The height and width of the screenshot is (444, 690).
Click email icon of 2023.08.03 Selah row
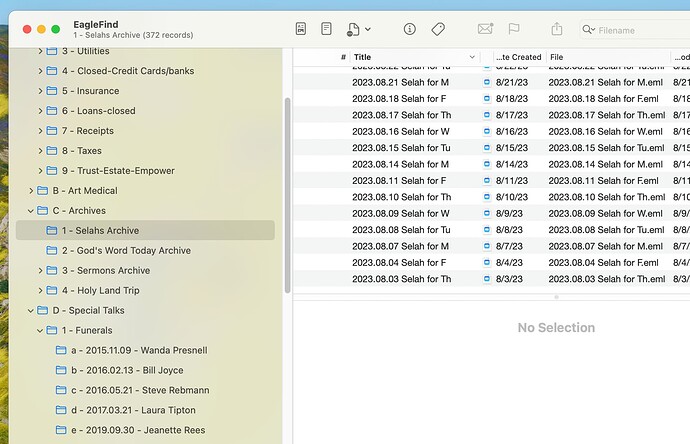pyautogui.click(x=487, y=279)
